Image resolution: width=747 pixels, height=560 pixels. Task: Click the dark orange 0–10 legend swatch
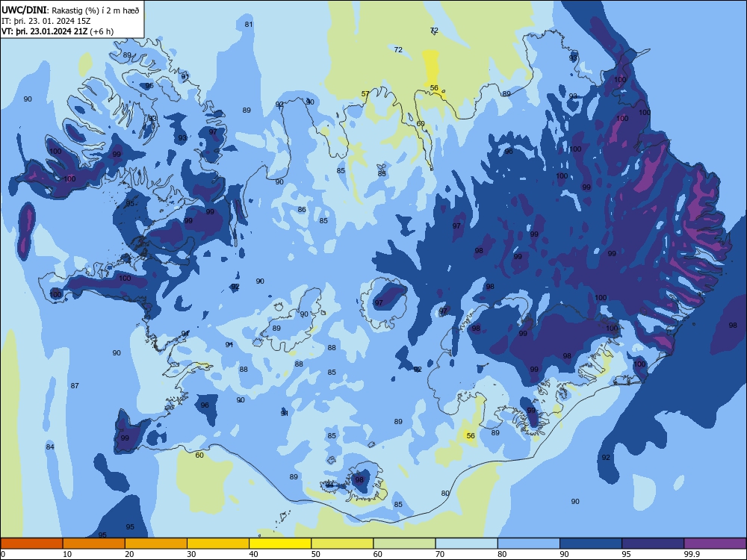pyautogui.click(x=31, y=544)
